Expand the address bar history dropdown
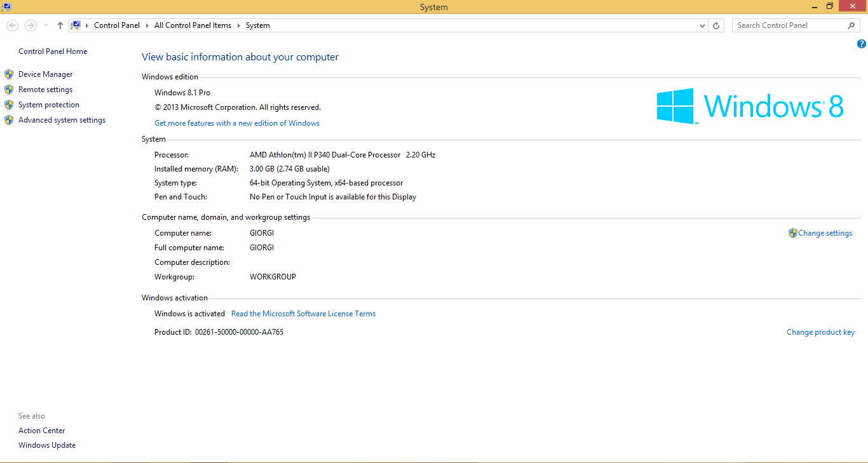The image size is (868, 463). coord(702,25)
